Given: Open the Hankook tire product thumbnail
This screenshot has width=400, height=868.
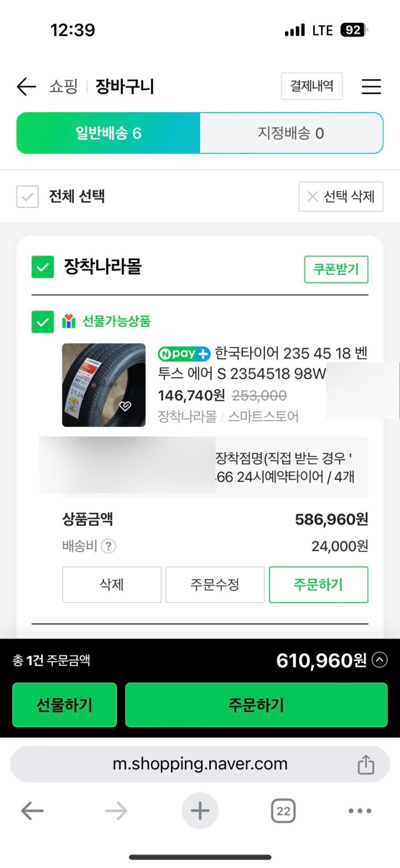Looking at the screenshot, I should pos(103,385).
